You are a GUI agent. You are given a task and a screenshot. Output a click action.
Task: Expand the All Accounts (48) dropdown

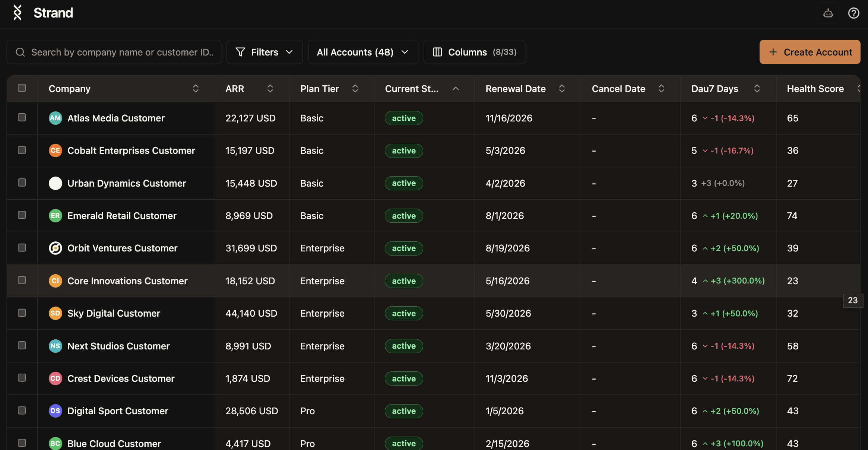click(363, 52)
